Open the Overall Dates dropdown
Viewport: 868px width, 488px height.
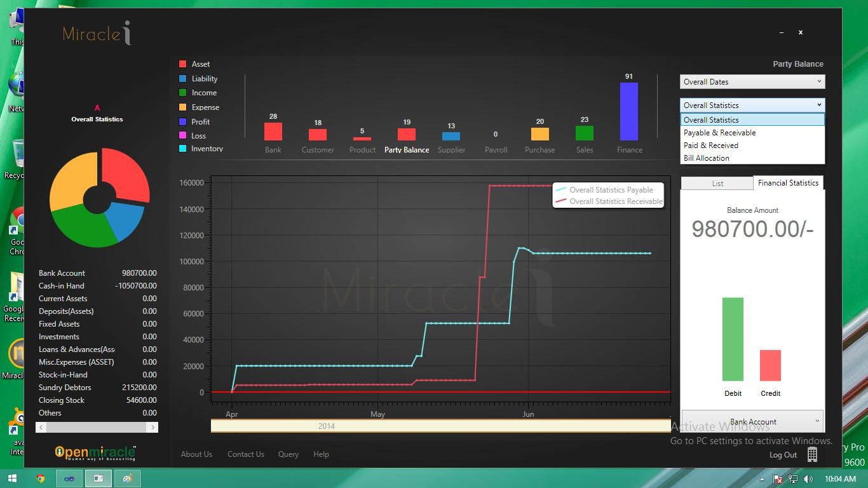pos(752,81)
